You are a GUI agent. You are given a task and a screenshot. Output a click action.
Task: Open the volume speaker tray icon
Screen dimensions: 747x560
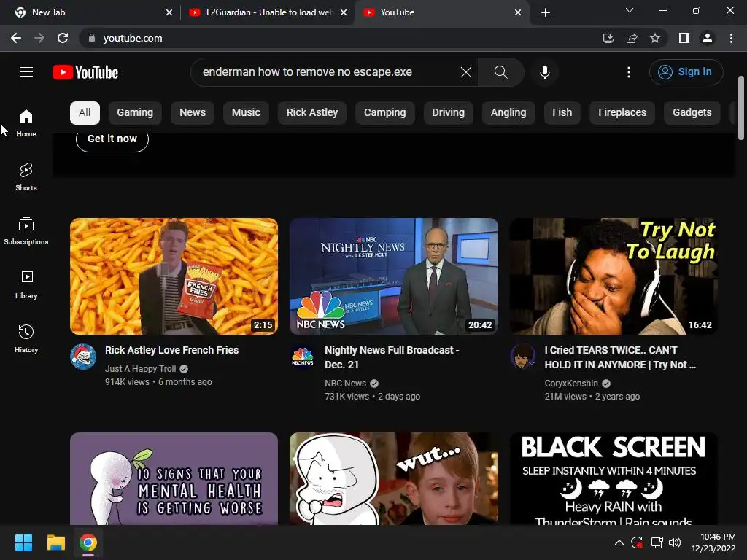(x=675, y=542)
